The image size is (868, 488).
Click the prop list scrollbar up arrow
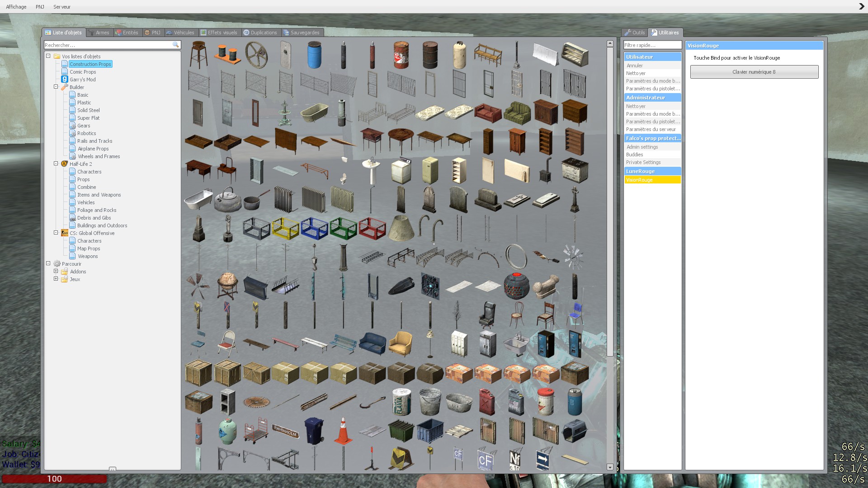[x=610, y=43]
